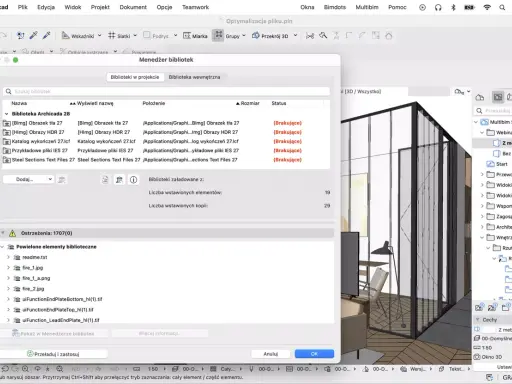Click the undo-view arrow in bottom bar
512x384 pixels.
5,369
